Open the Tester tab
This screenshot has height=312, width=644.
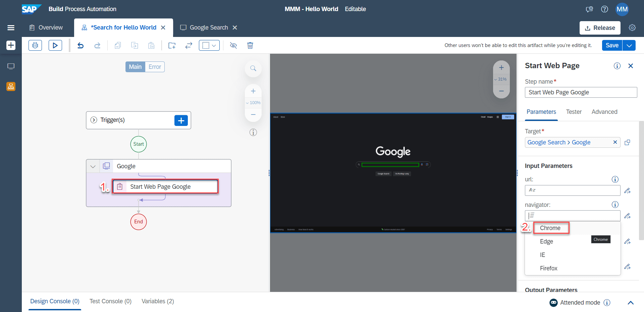574,112
